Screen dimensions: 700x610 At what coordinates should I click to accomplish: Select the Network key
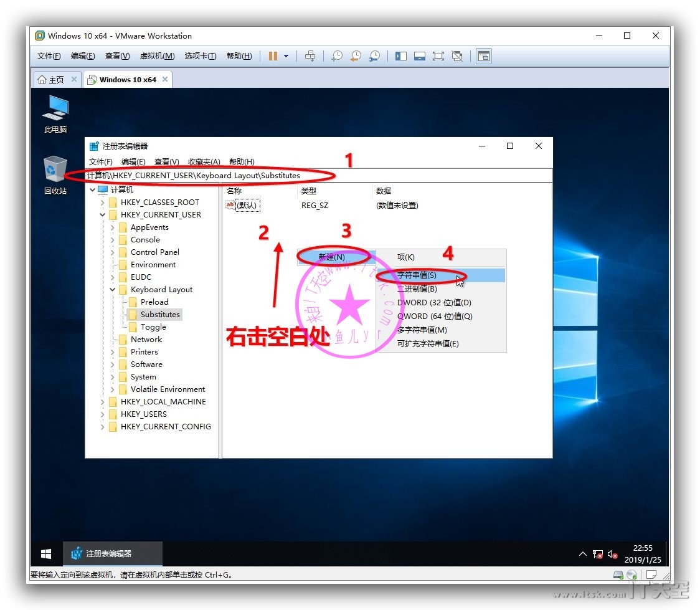[146, 340]
